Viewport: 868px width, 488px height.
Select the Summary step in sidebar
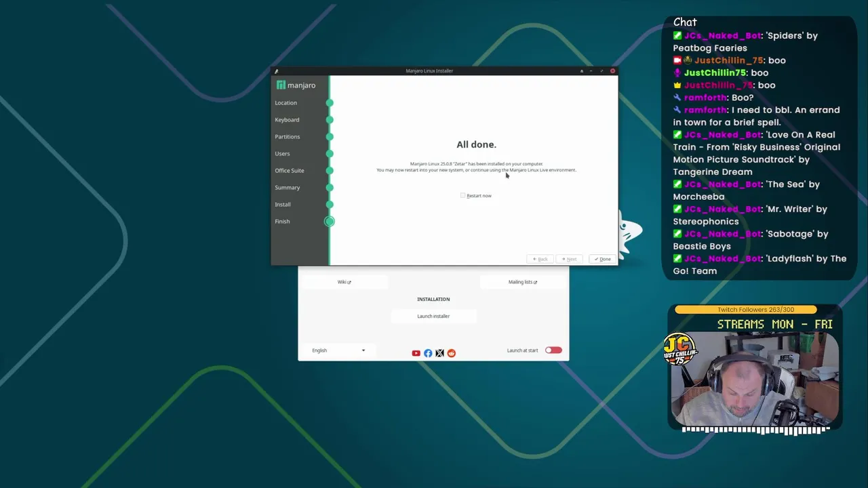[x=287, y=188]
